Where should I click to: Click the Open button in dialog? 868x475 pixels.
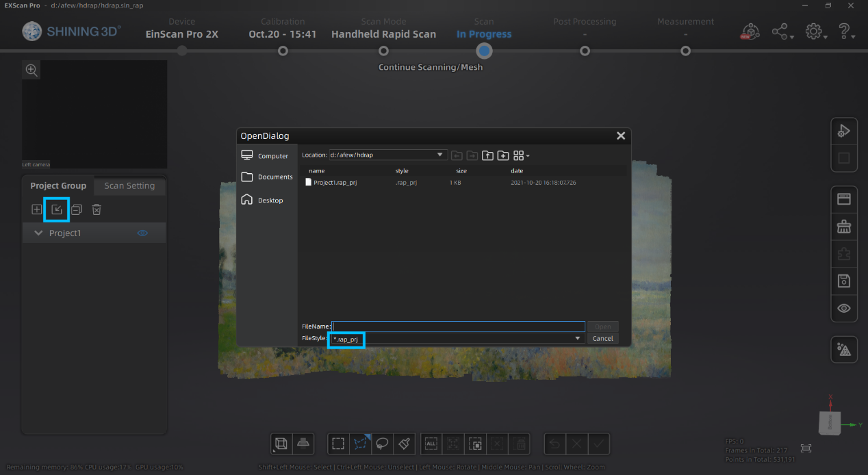pos(602,326)
